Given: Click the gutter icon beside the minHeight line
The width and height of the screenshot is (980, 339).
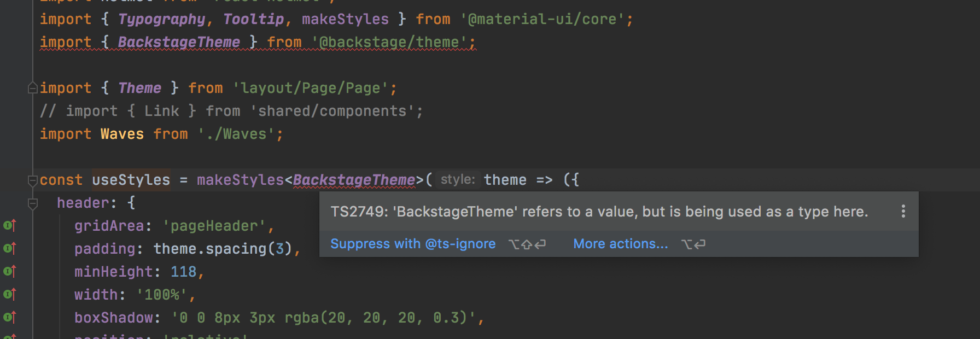Looking at the screenshot, I should coord(7,271).
